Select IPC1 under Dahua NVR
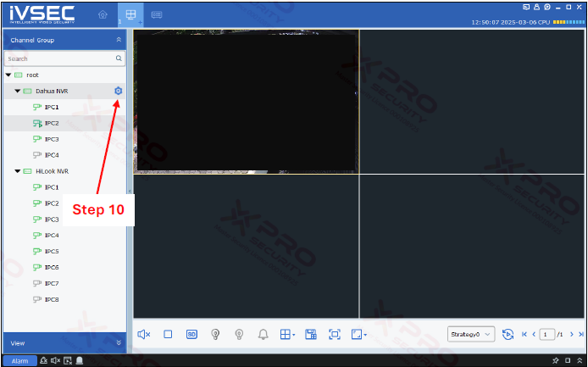The image size is (588, 367). 52,108
